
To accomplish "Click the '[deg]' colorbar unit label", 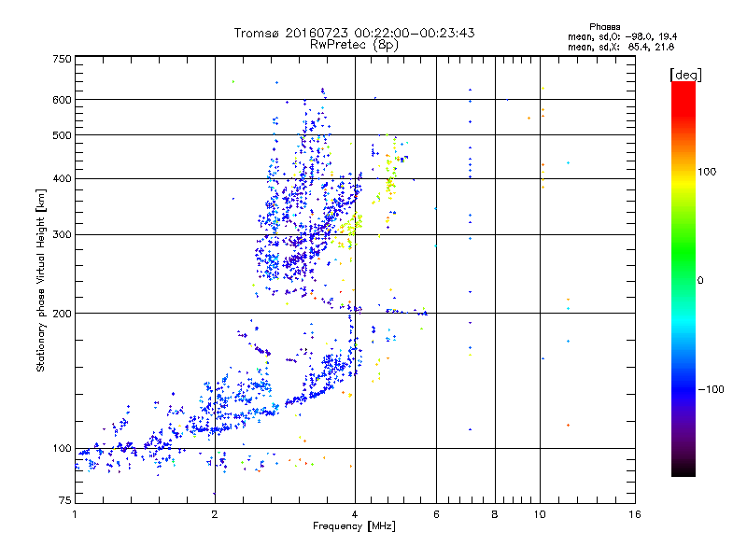I will 685,75.
